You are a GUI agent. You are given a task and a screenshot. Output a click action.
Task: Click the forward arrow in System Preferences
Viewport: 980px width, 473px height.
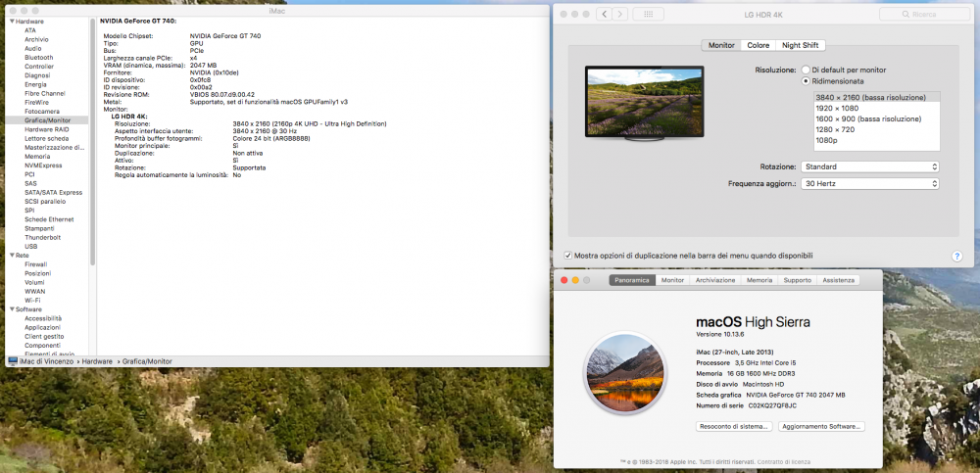620,14
